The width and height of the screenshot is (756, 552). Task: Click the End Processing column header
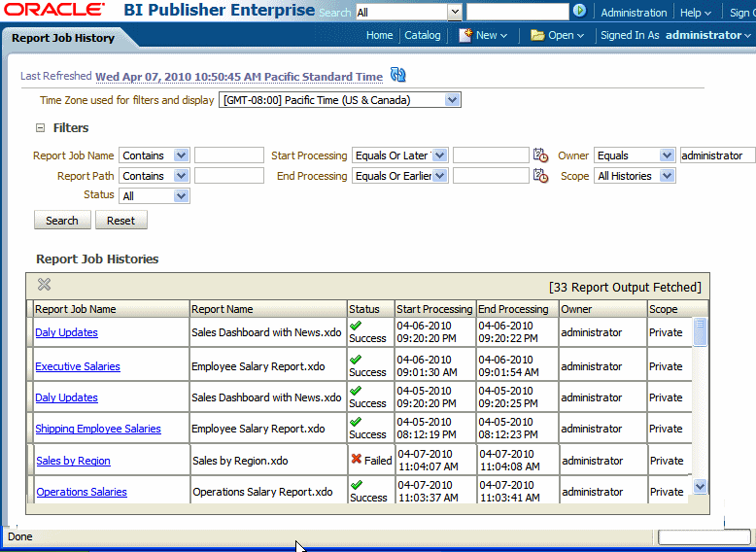517,309
